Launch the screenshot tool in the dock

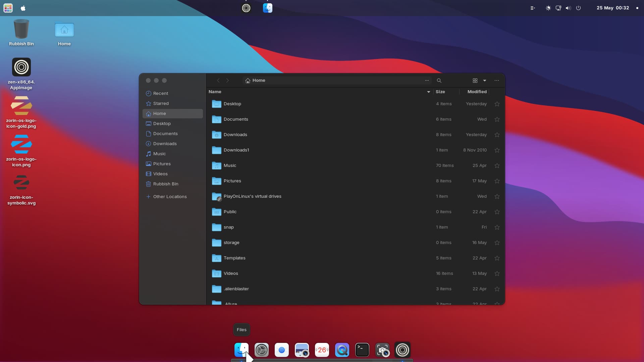(382, 350)
